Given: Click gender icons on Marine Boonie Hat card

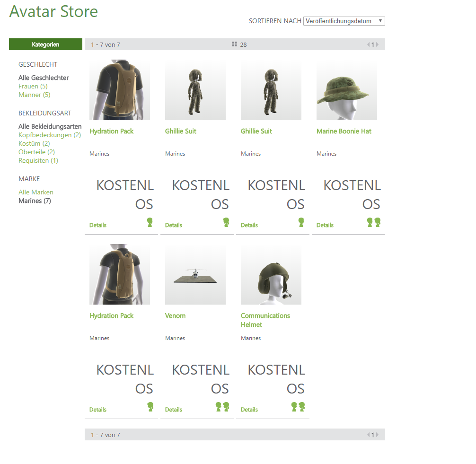Looking at the screenshot, I should [x=374, y=222].
